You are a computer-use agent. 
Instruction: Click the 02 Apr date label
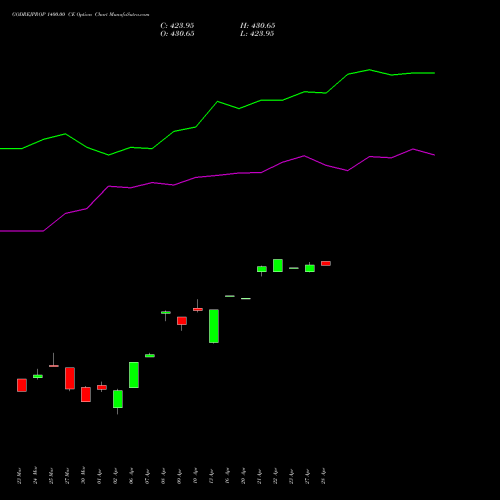pos(115,476)
